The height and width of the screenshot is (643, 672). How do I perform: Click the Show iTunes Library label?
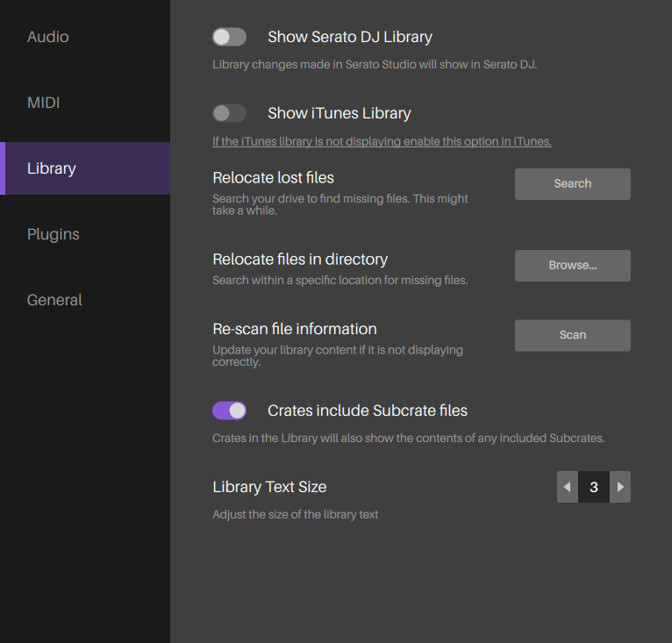(339, 113)
